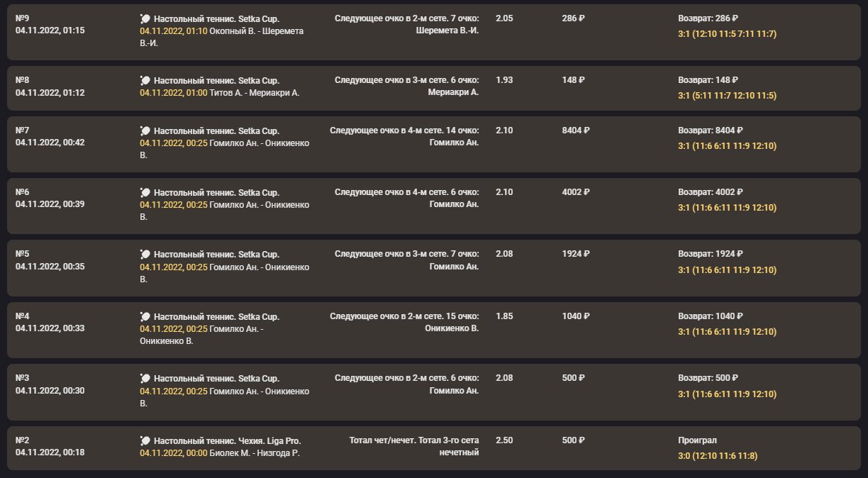This screenshot has height=478, width=868.
Task: Click the 'Следующее очко в 4-м сете. 14 очко' outcome
Action: pyautogui.click(x=404, y=130)
